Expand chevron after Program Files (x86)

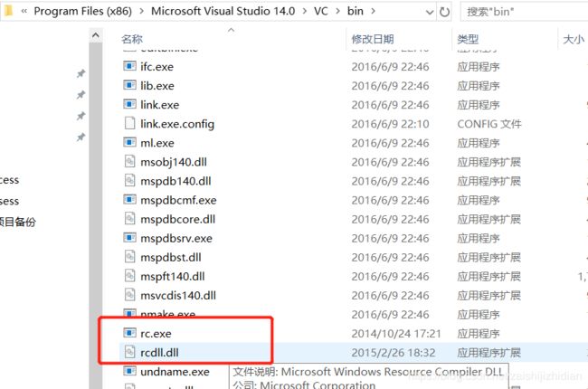(x=141, y=12)
